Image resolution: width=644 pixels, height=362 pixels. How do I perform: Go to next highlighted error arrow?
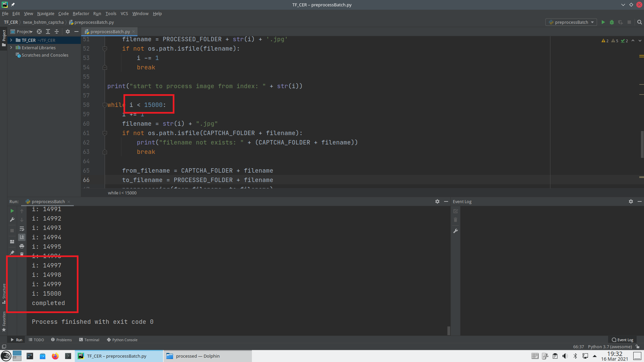[x=640, y=41]
